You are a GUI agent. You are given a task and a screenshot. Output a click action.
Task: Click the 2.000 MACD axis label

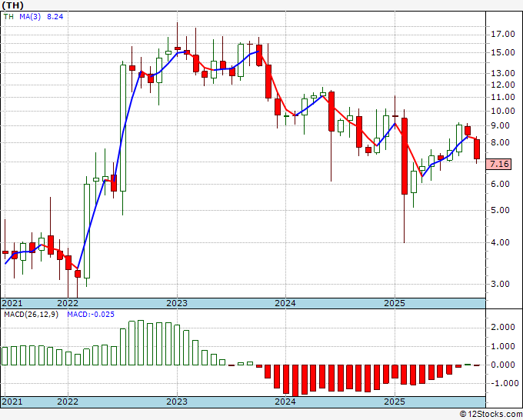503,328
